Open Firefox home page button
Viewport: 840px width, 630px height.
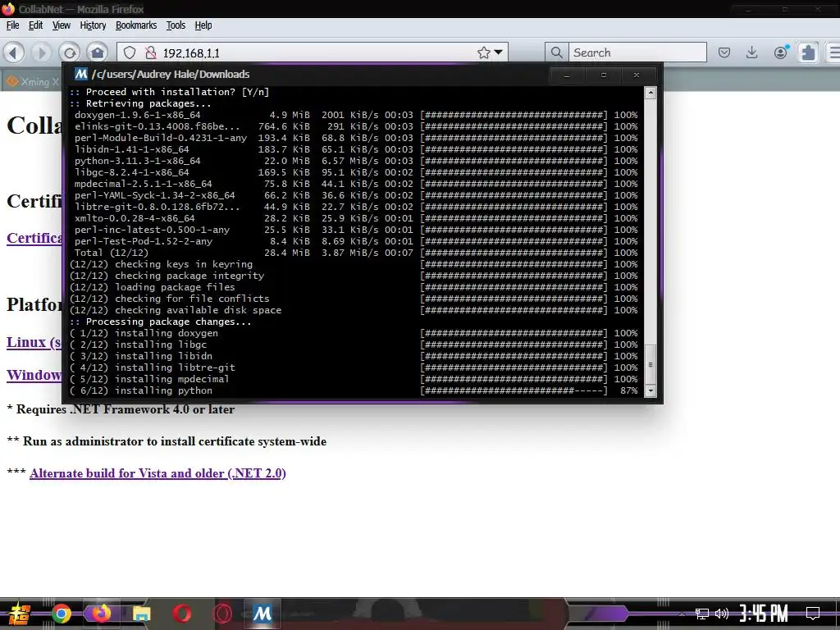pyautogui.click(x=98, y=52)
